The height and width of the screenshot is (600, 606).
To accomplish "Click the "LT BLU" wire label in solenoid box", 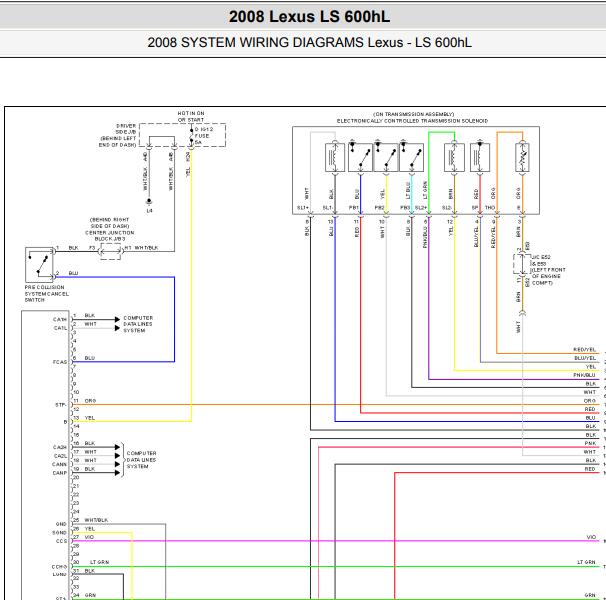I will [x=407, y=191].
